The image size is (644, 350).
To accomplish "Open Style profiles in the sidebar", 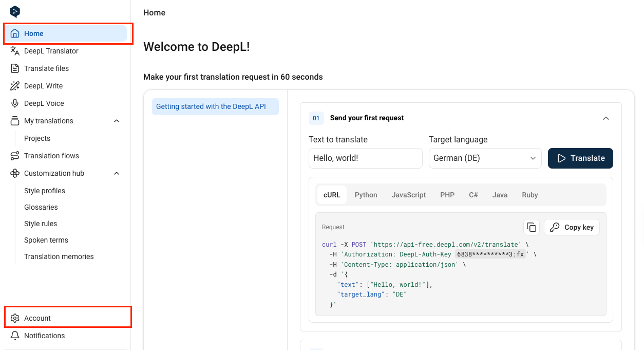I will (x=45, y=191).
